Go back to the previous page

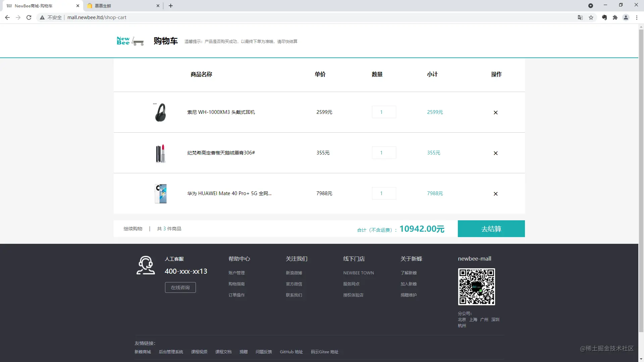click(7, 17)
